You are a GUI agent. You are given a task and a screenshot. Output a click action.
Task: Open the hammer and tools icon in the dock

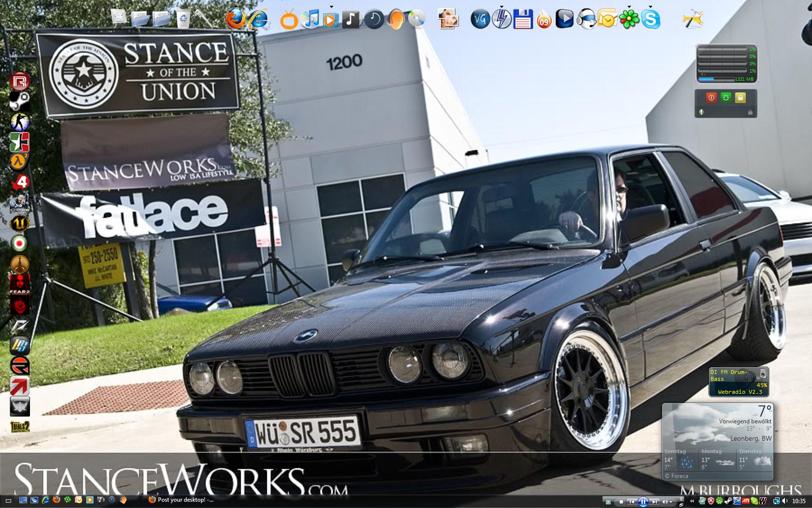(x=693, y=19)
